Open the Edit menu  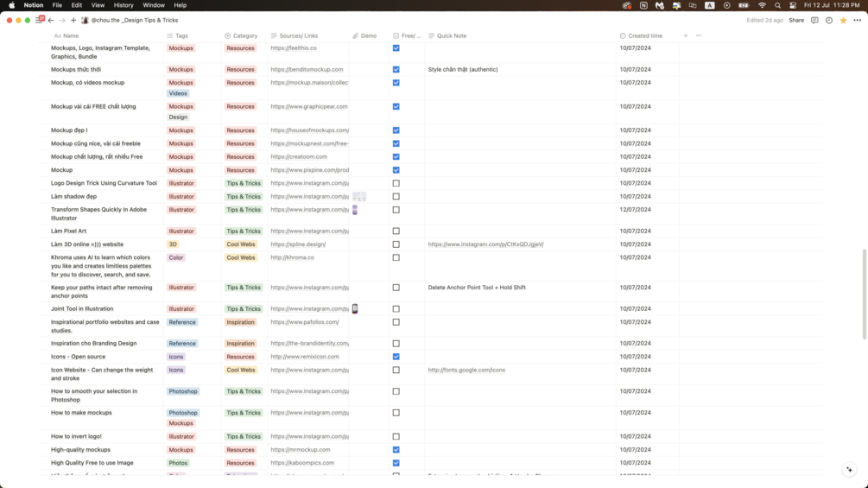tap(76, 5)
